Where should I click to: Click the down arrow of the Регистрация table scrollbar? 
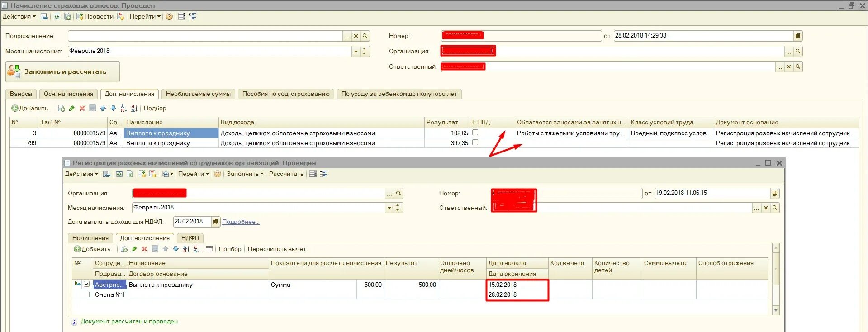click(x=776, y=310)
